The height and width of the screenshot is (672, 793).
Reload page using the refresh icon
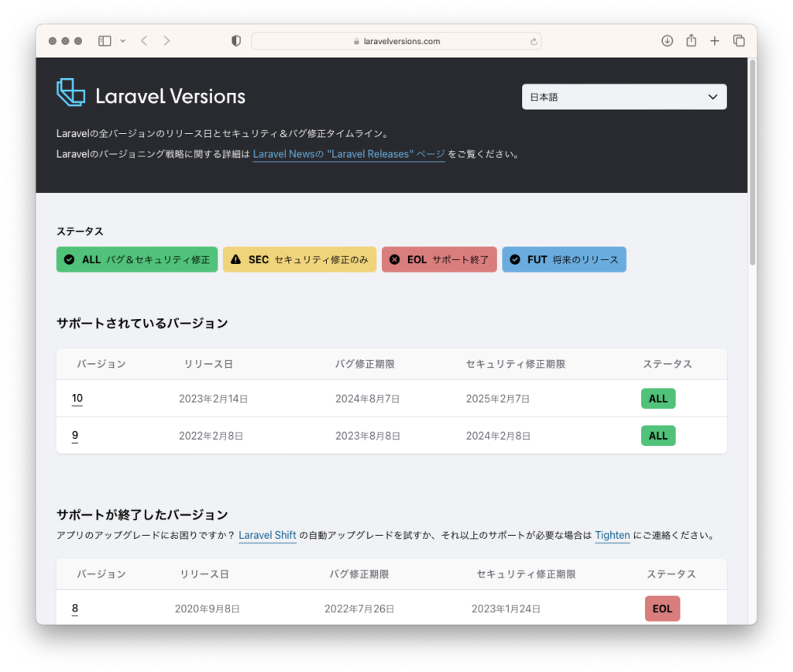pyautogui.click(x=534, y=42)
